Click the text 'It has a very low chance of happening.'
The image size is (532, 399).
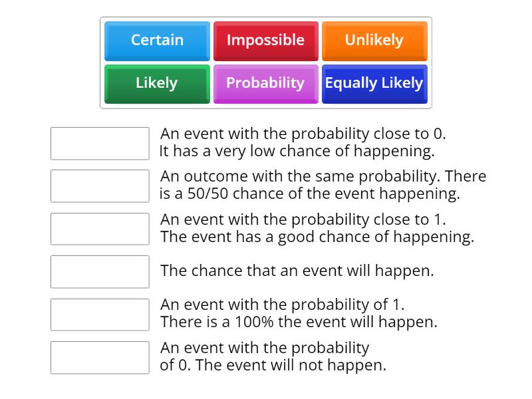coord(297,152)
